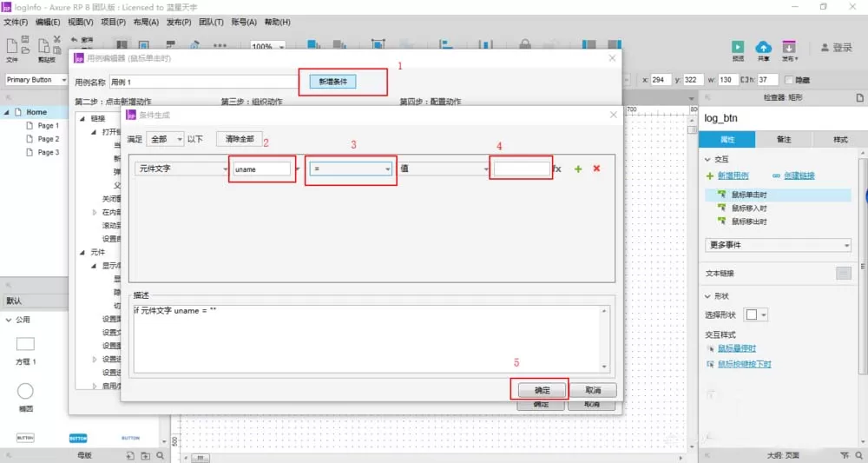Click the 鼠标悬停时 interaction style link
The image size is (868, 463).
click(x=736, y=348)
